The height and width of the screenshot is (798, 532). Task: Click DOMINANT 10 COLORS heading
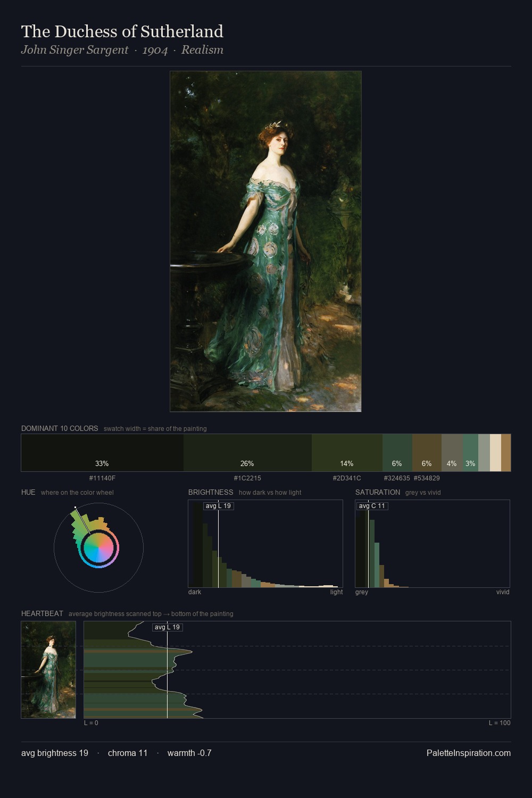point(60,428)
